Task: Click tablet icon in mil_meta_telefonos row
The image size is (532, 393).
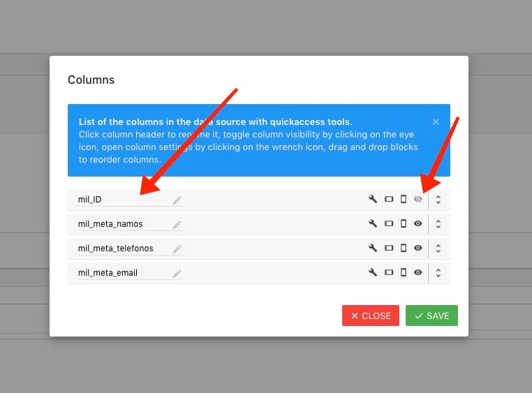Action: click(x=389, y=248)
